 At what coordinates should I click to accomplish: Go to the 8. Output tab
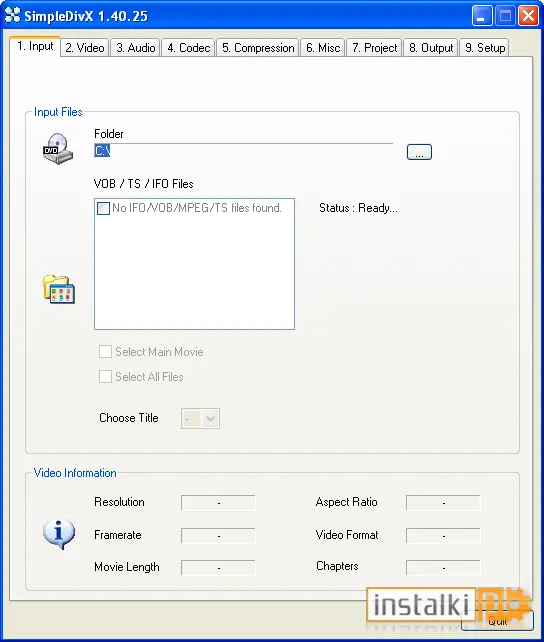coord(431,48)
